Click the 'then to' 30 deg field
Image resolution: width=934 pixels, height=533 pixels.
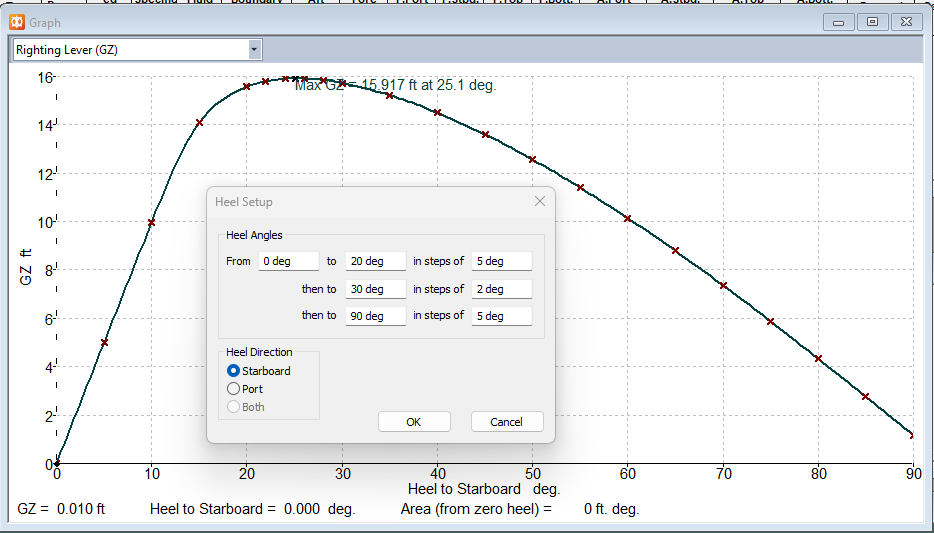(376, 289)
